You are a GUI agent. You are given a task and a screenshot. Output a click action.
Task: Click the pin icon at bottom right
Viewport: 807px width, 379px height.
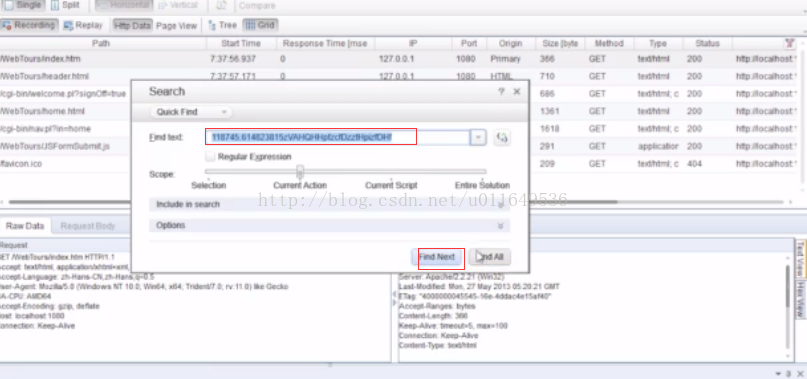pos(788,373)
